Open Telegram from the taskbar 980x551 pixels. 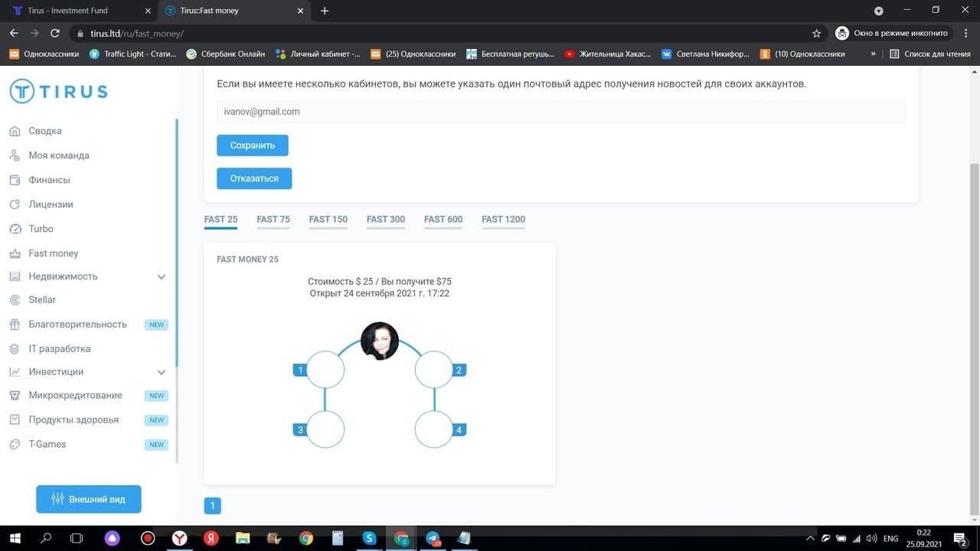click(x=433, y=538)
